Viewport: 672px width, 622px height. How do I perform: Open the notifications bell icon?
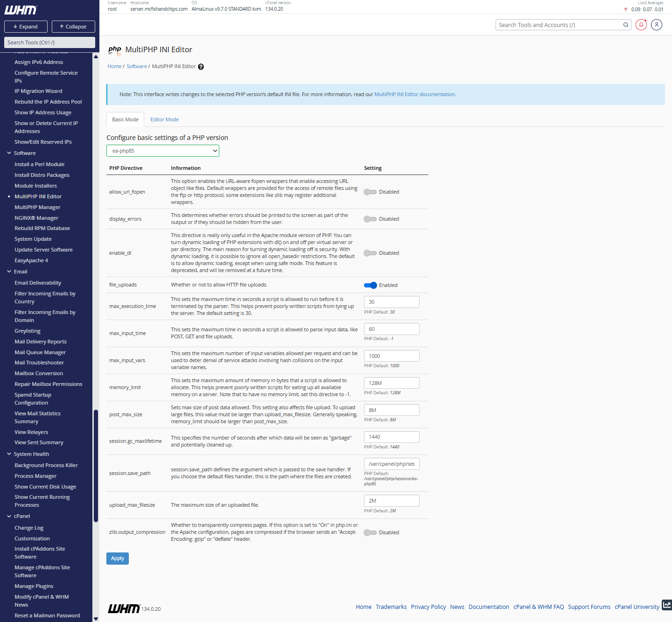(x=641, y=25)
